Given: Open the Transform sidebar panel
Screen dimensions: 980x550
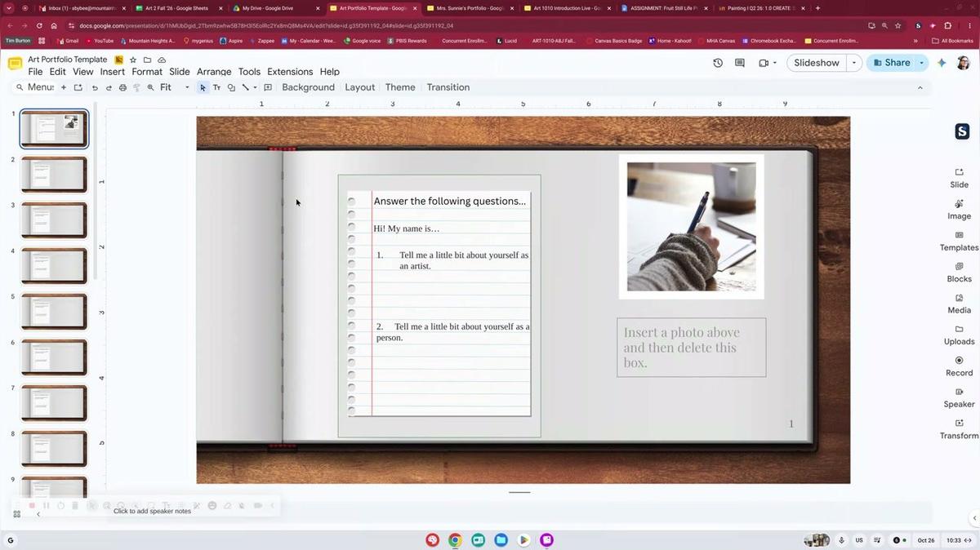Looking at the screenshot, I should coord(959,429).
